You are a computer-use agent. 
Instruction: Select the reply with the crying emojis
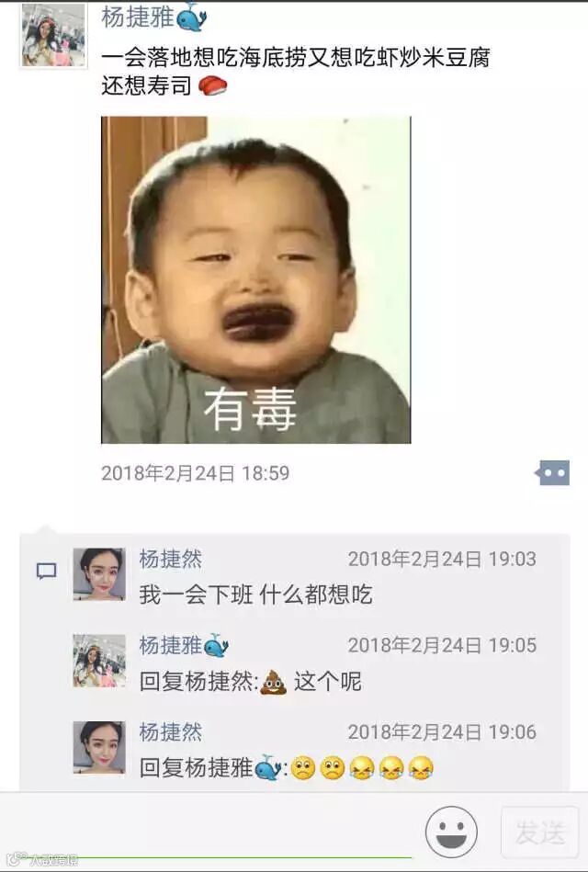tap(287, 768)
